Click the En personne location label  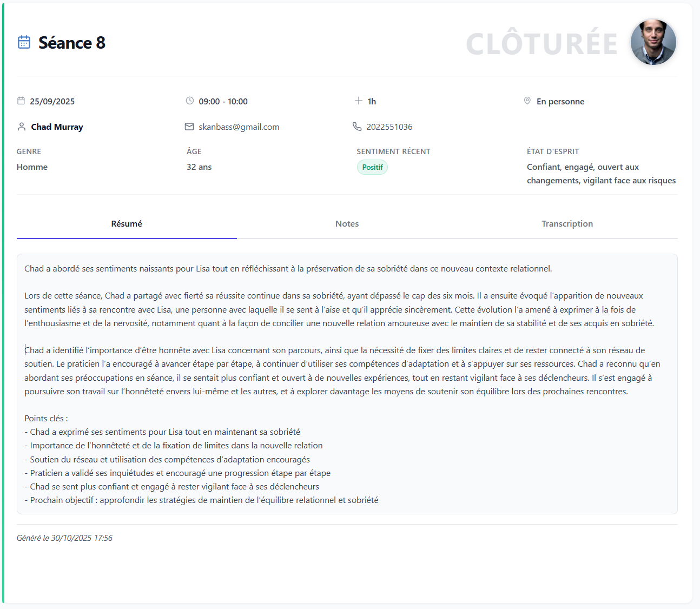click(x=560, y=101)
